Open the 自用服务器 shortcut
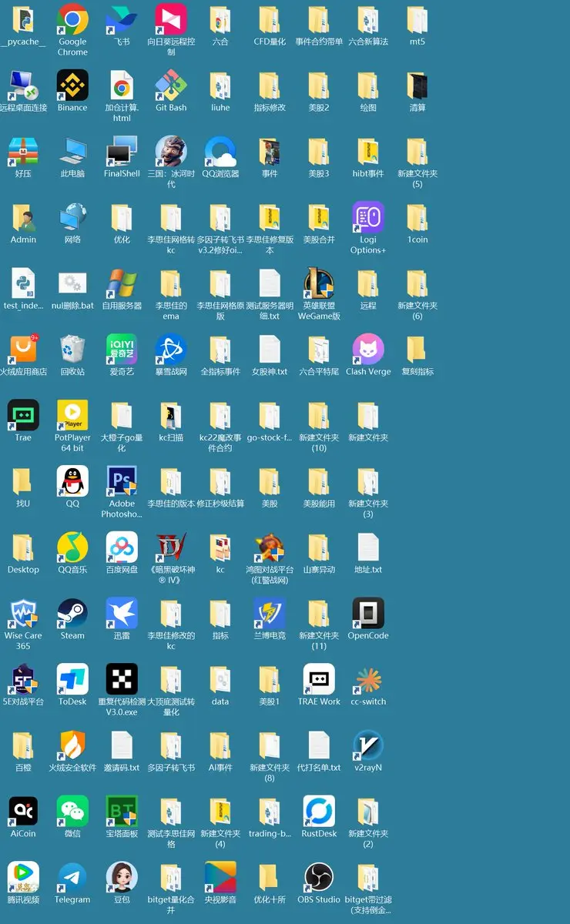This screenshot has width=570, height=924. [x=122, y=283]
